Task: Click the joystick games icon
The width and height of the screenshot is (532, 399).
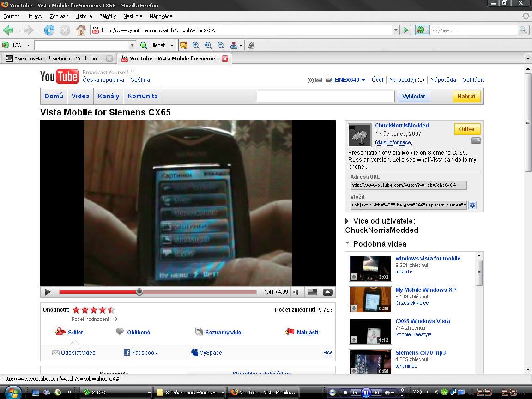Action: click(x=234, y=45)
